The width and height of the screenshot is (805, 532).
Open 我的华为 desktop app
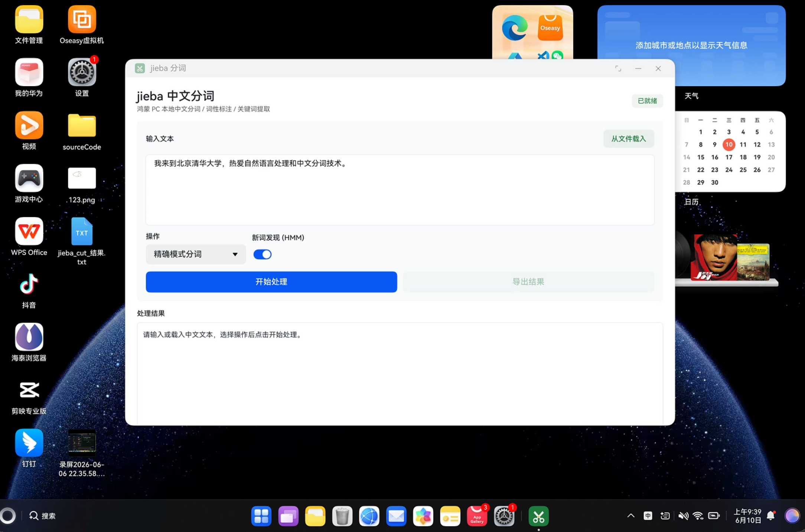29,72
